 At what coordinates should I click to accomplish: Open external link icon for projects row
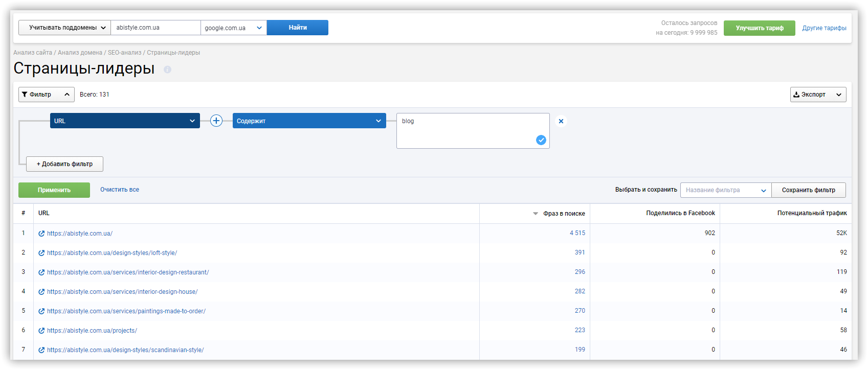coord(41,331)
